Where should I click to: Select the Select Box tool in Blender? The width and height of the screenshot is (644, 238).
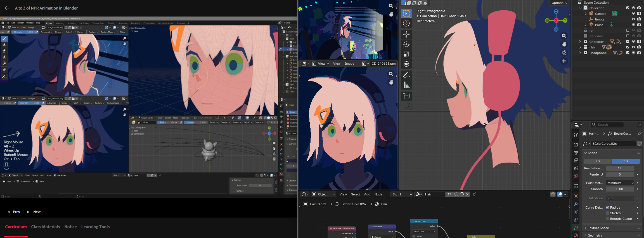click(406, 13)
